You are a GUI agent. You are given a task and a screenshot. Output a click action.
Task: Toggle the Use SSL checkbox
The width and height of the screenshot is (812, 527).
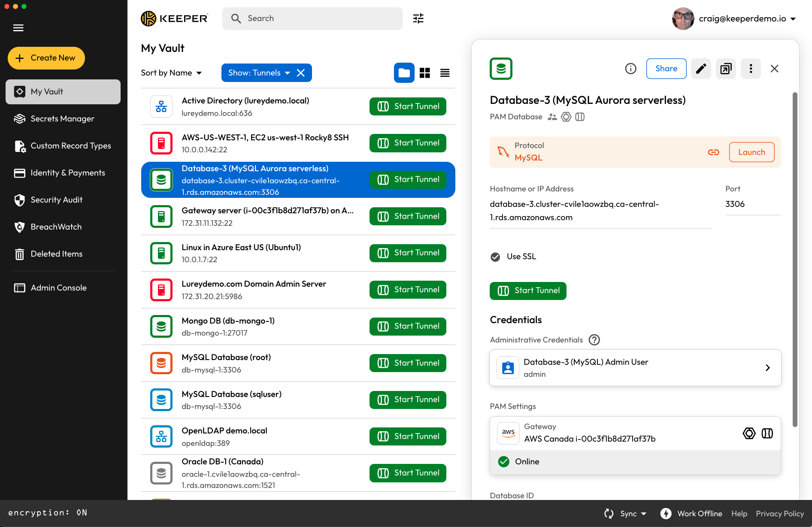tap(495, 257)
